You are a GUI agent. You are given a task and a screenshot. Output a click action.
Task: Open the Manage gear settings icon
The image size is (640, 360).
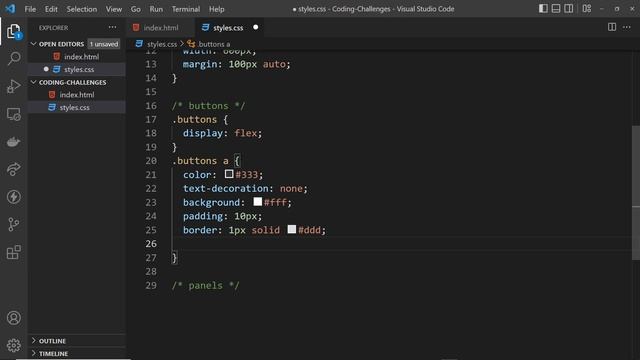tap(13, 345)
